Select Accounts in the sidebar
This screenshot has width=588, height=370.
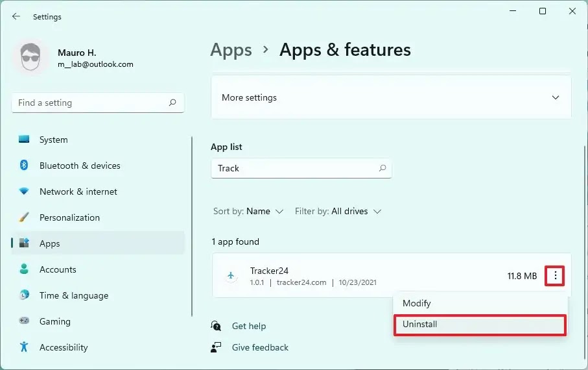[98, 269]
